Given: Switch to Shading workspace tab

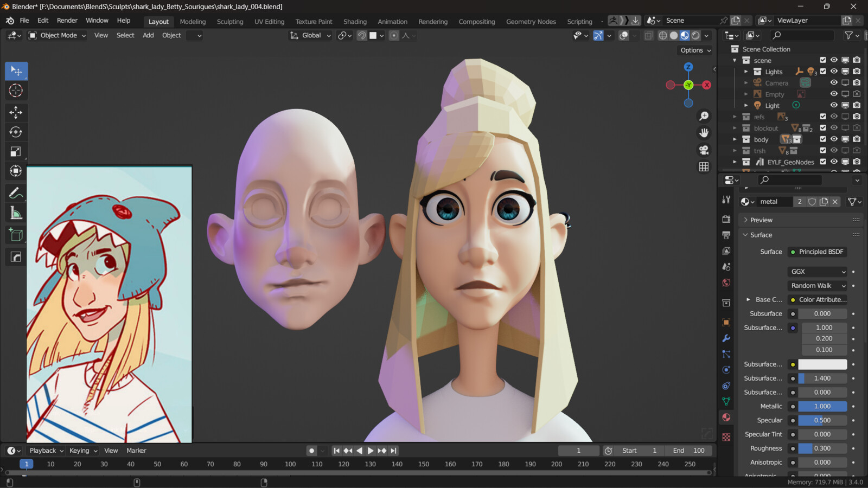Looking at the screenshot, I should click(x=355, y=22).
